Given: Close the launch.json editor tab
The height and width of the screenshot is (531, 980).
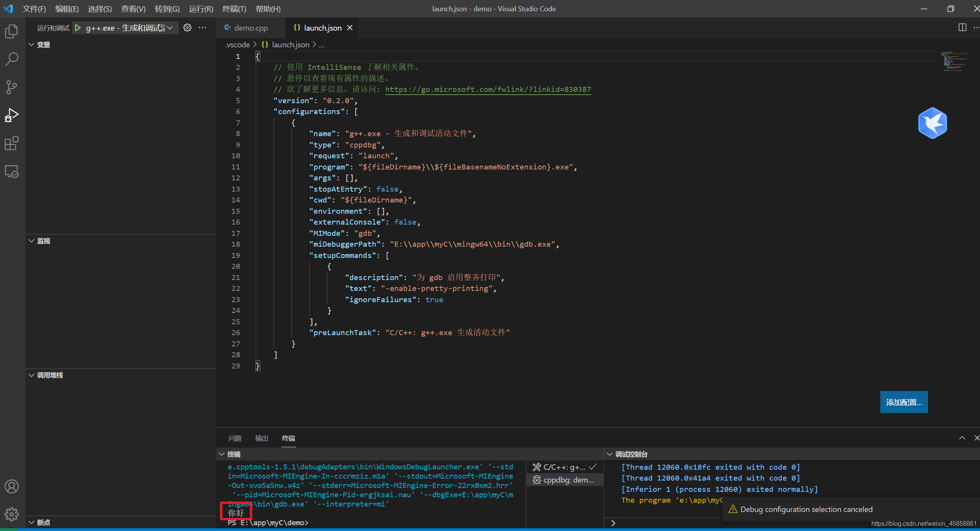Looking at the screenshot, I should tap(350, 28).
